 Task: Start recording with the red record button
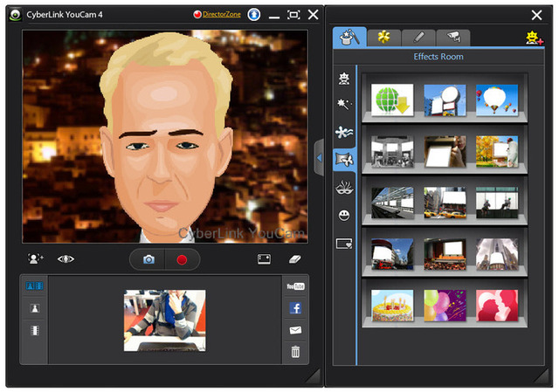pyautogui.click(x=182, y=260)
